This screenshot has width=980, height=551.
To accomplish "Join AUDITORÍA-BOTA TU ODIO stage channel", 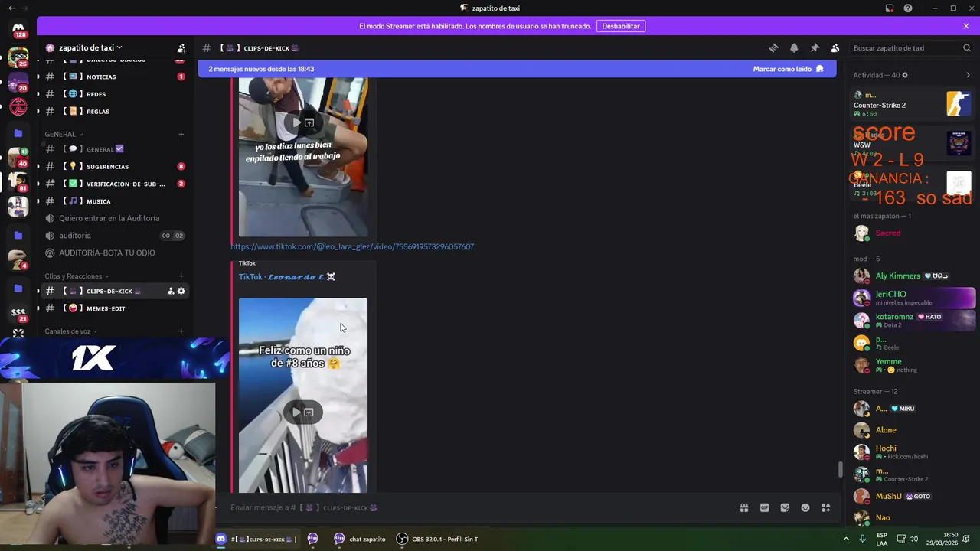I will [114, 253].
